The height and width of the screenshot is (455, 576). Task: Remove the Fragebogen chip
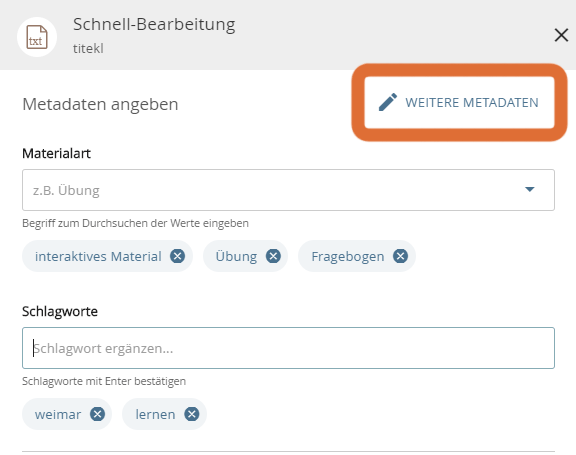400,256
